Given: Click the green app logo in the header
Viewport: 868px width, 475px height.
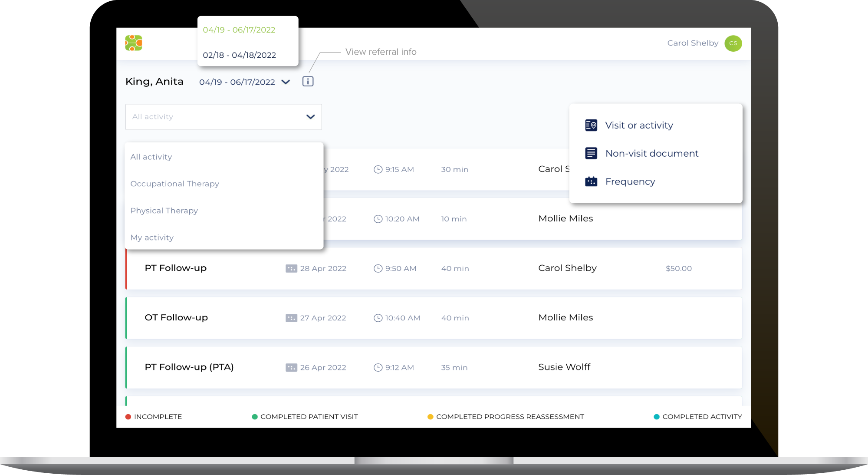Looking at the screenshot, I should point(135,43).
